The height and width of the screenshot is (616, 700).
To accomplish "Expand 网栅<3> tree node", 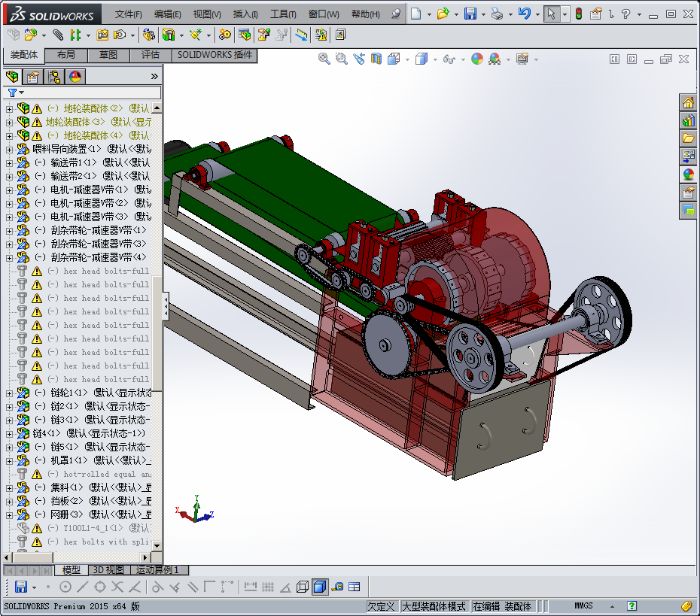I will tap(9, 515).
